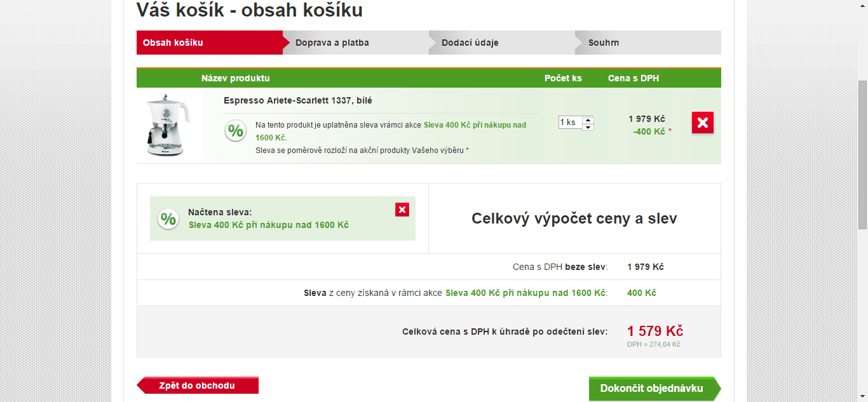Viewport: 868px width, 402px height.
Task: Select the Souhrn step
Action: point(603,43)
